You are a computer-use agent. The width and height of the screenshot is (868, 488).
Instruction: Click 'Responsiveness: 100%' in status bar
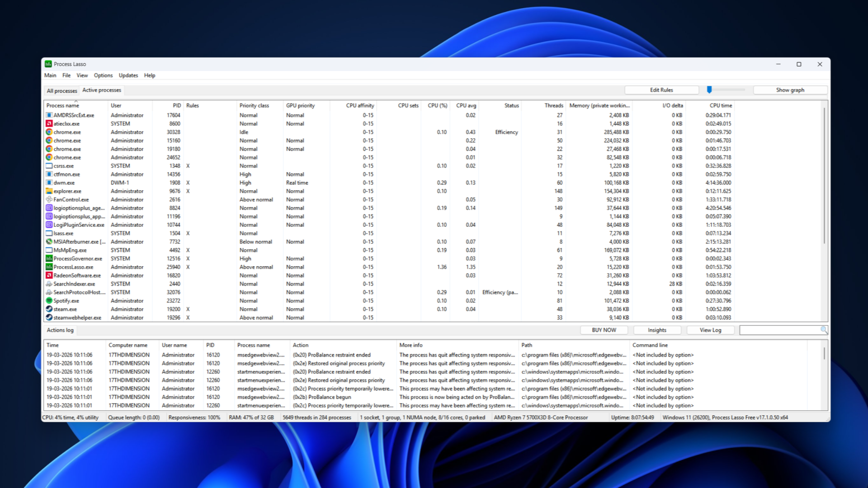(194, 418)
